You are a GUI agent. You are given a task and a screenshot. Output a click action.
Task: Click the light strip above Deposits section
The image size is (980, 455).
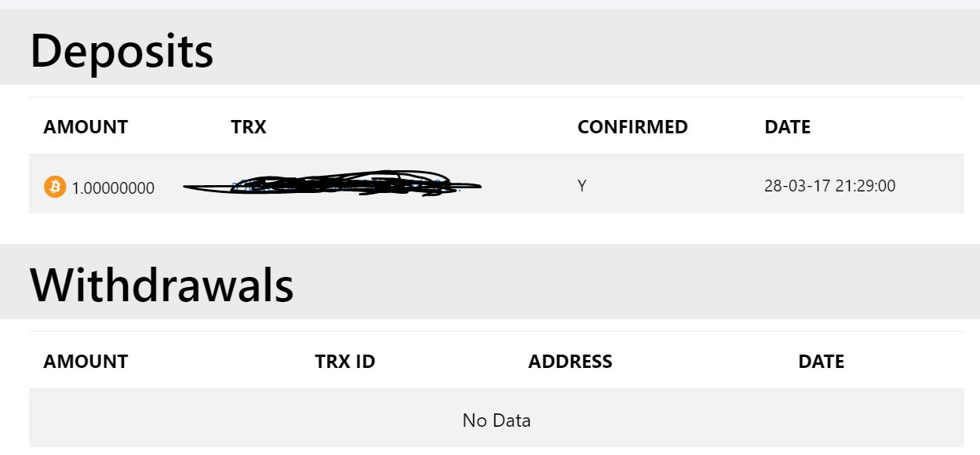point(490,4)
